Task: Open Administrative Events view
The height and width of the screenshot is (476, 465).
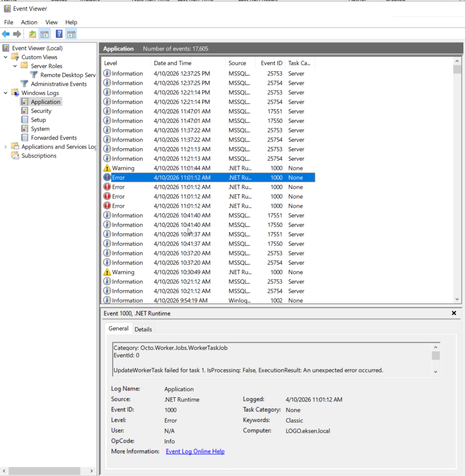Action: 59,84
